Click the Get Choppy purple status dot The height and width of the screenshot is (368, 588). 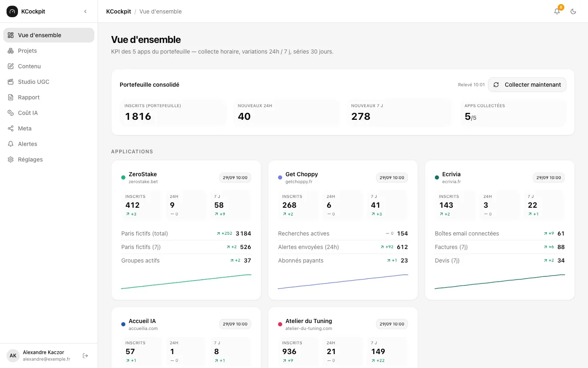(280, 177)
